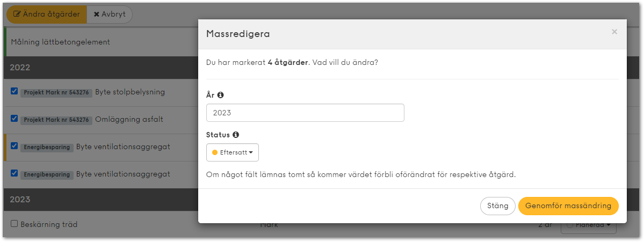Toggle the second Byte ventilationsaggregat checkbox
This screenshot has width=644, height=242.
tap(15, 173)
